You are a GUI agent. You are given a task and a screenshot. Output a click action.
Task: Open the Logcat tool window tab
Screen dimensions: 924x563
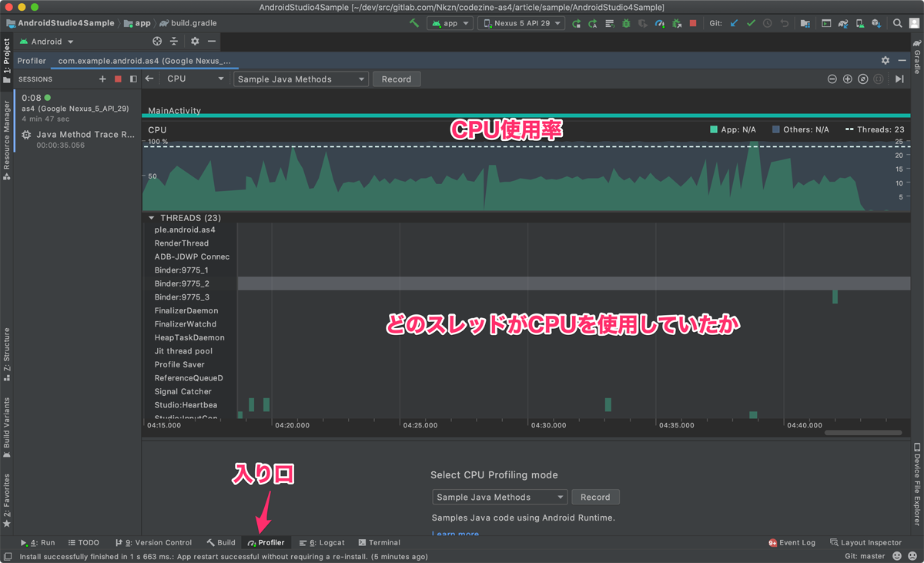pyautogui.click(x=322, y=542)
